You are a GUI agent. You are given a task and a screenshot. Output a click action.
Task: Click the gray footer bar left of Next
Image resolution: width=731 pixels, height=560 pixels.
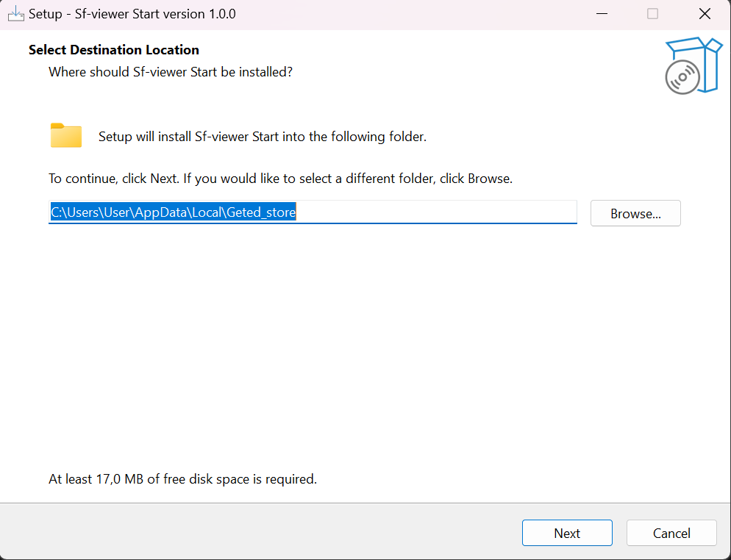click(x=257, y=532)
